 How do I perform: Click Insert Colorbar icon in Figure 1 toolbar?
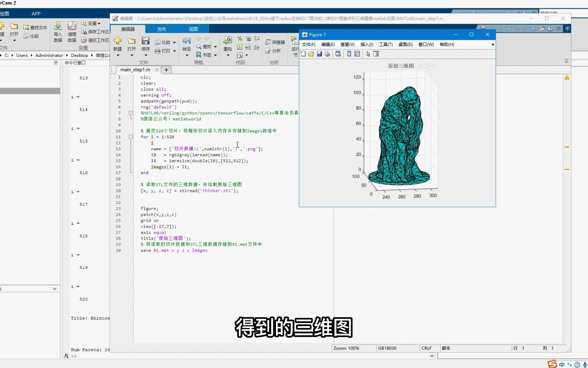pos(349,54)
